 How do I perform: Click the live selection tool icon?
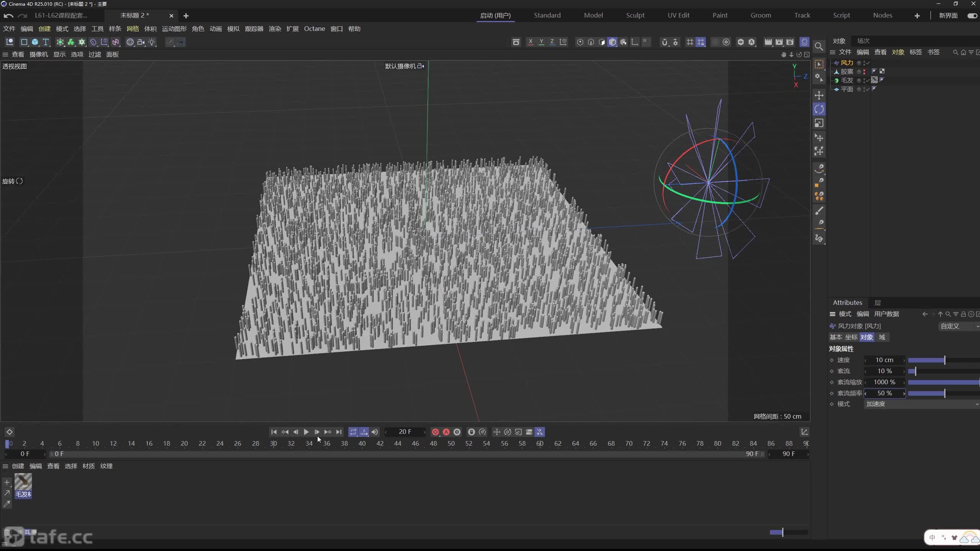click(x=819, y=64)
